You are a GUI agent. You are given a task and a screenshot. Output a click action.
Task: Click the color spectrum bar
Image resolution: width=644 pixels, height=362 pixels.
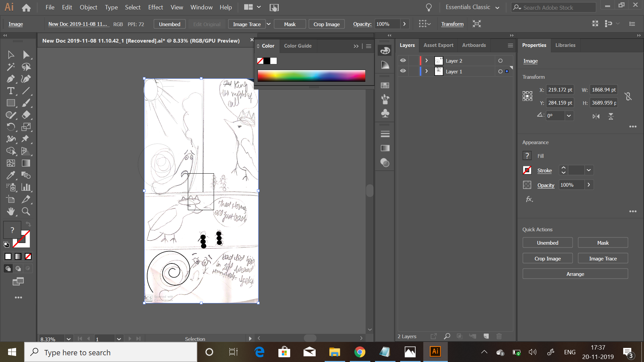pyautogui.click(x=311, y=76)
